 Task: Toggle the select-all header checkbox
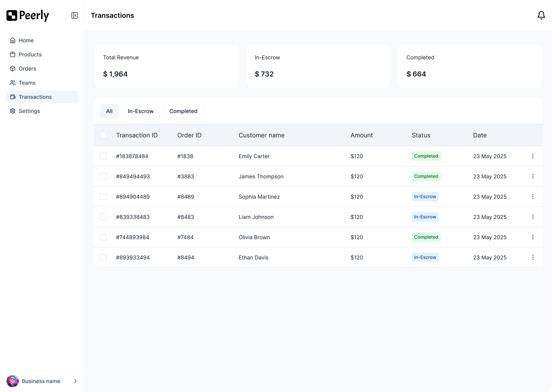click(103, 135)
